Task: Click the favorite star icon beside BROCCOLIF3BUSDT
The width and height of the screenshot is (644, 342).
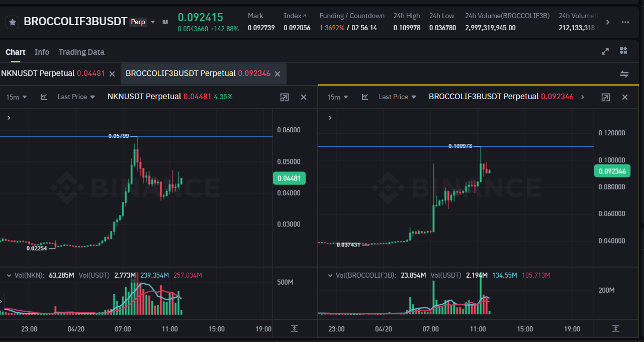Action: (x=13, y=22)
